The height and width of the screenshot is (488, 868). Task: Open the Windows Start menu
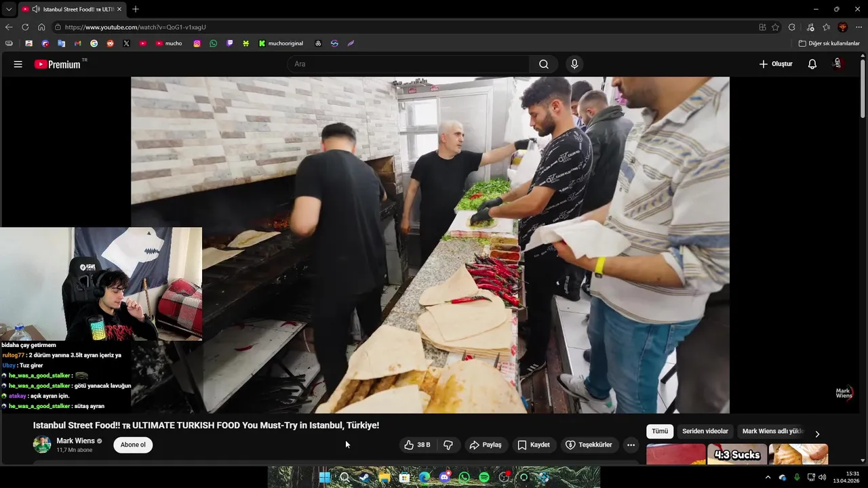(x=324, y=477)
